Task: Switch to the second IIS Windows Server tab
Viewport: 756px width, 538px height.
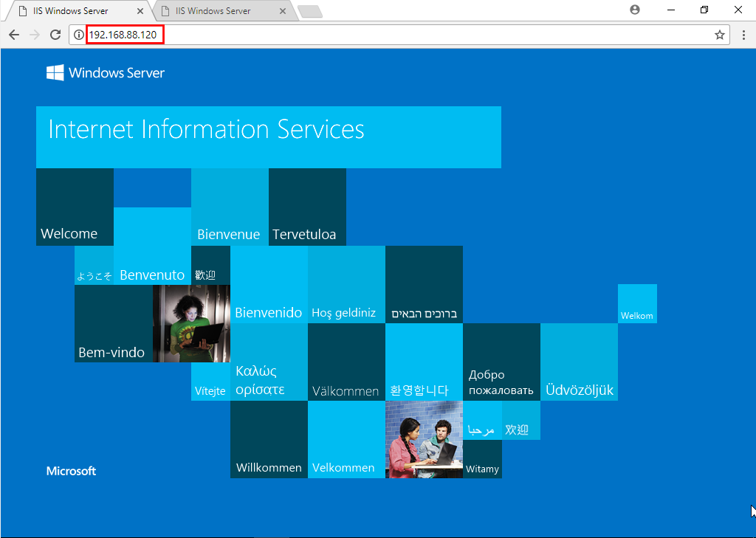Action: [214, 11]
